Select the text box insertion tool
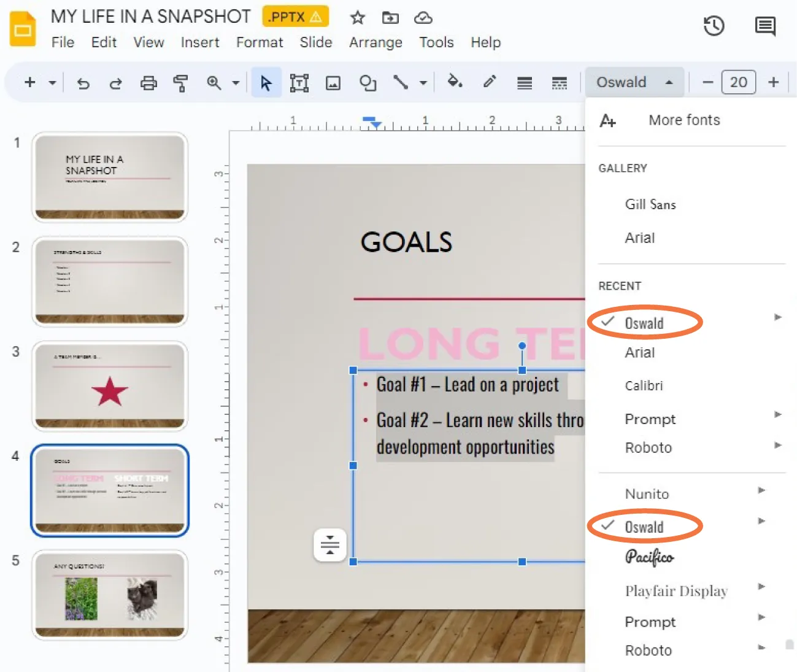Screen dimensions: 797x672 (x=299, y=82)
